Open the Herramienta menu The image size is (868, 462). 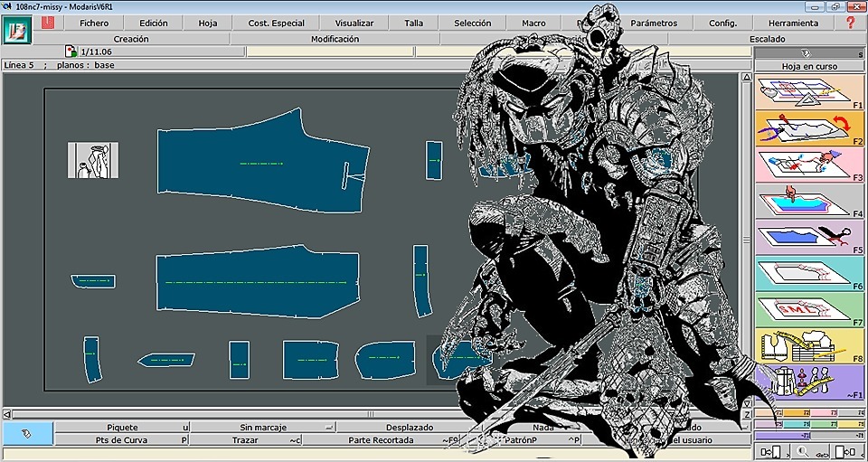(x=793, y=24)
